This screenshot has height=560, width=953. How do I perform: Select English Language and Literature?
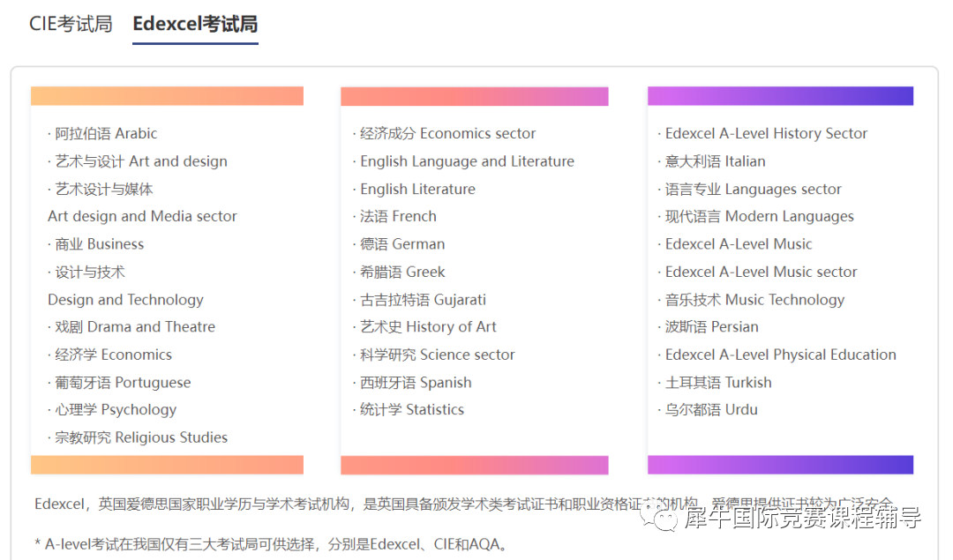pos(468,161)
